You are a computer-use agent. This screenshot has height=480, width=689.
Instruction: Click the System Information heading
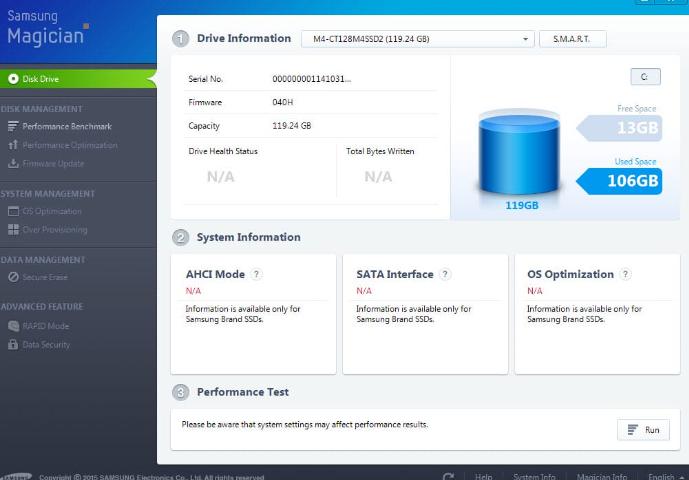point(249,237)
